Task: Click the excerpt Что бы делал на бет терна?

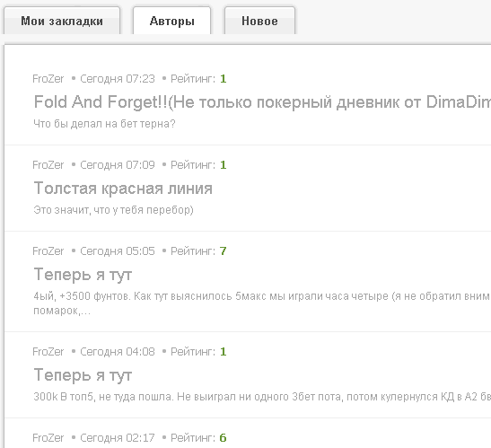Action: pos(104,124)
